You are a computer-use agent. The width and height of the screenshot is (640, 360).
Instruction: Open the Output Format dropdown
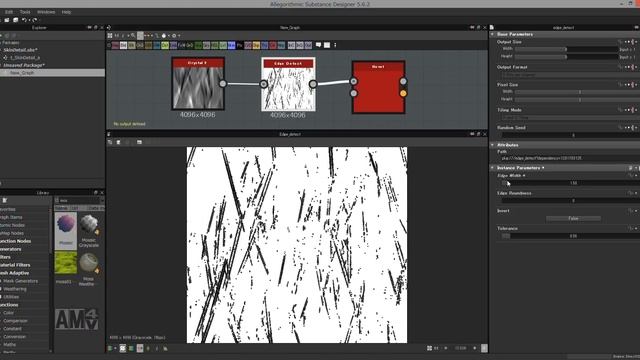point(570,75)
